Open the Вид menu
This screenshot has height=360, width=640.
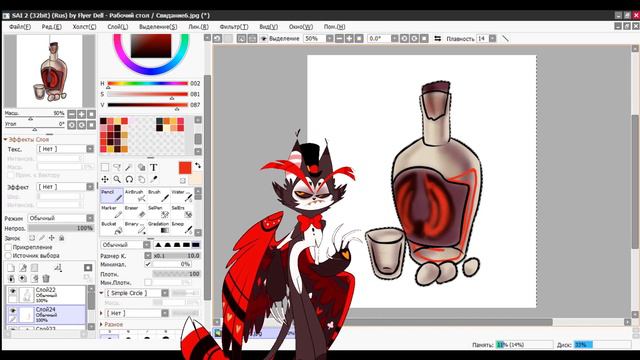(269, 27)
